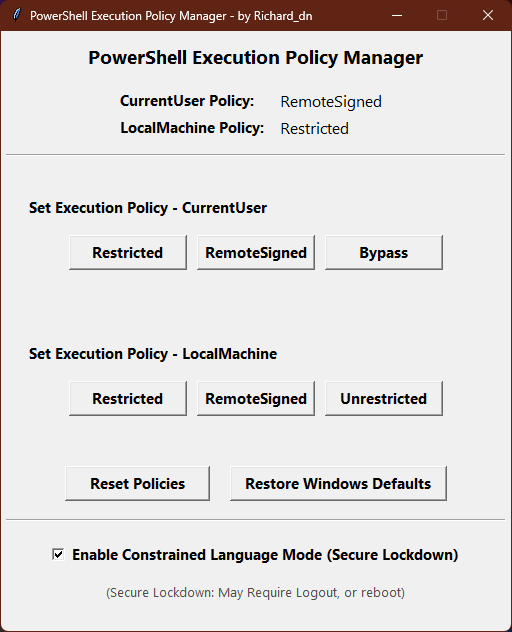Click the Secure Lockdown logout note text
Image resolution: width=512 pixels, height=632 pixels.
tap(256, 592)
